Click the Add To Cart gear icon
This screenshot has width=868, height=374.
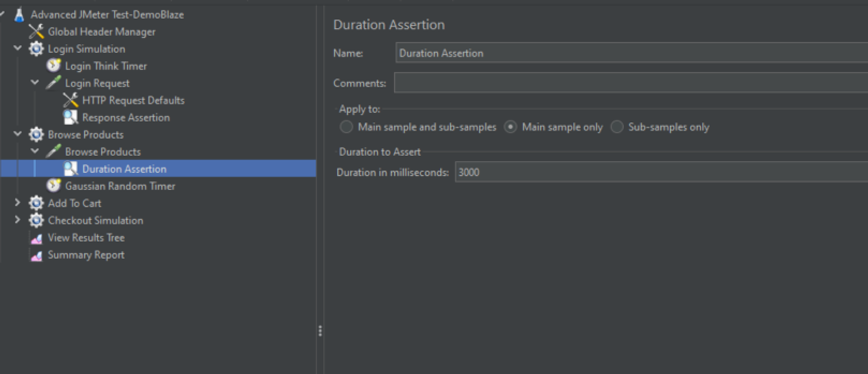coord(37,203)
